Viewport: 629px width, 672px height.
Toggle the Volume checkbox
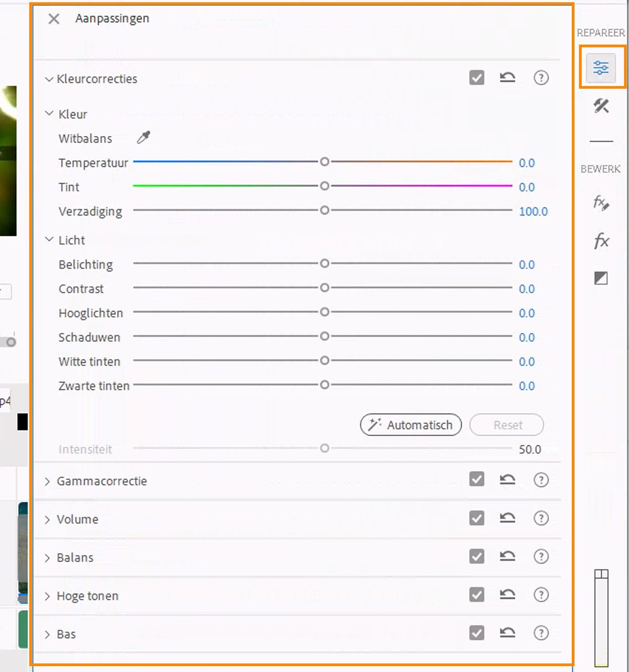tap(477, 518)
